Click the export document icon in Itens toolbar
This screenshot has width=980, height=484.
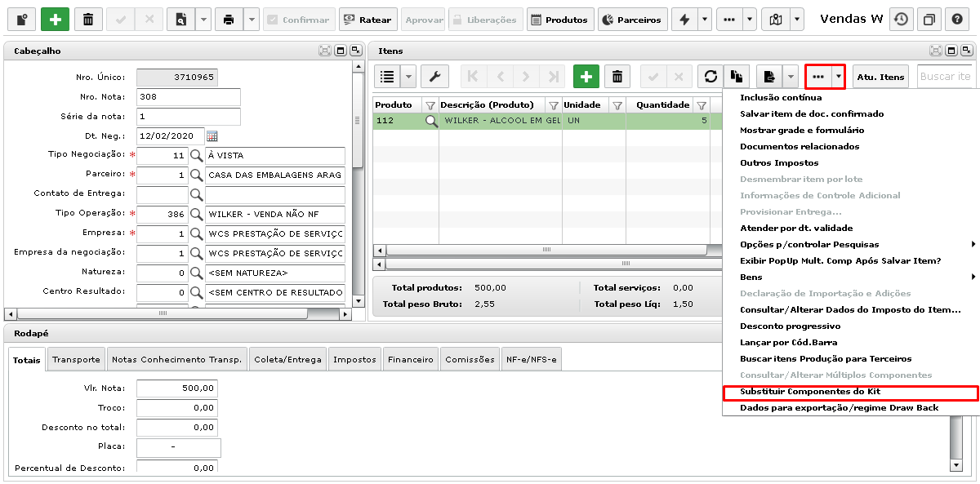[x=768, y=77]
